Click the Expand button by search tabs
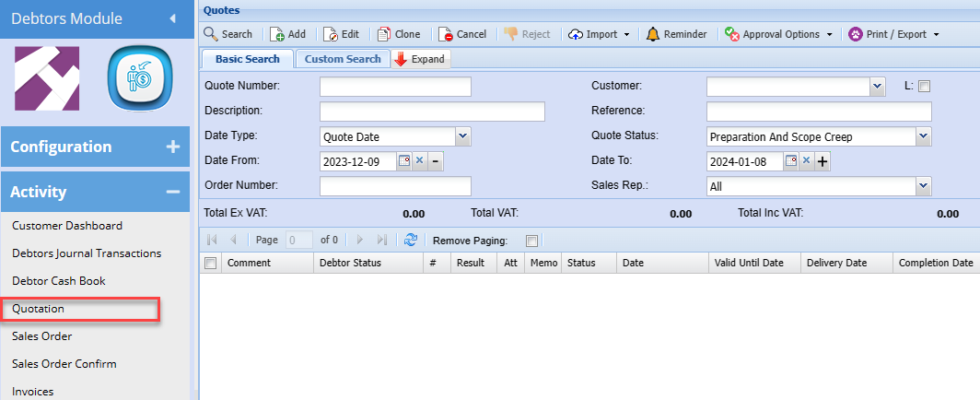 point(420,59)
